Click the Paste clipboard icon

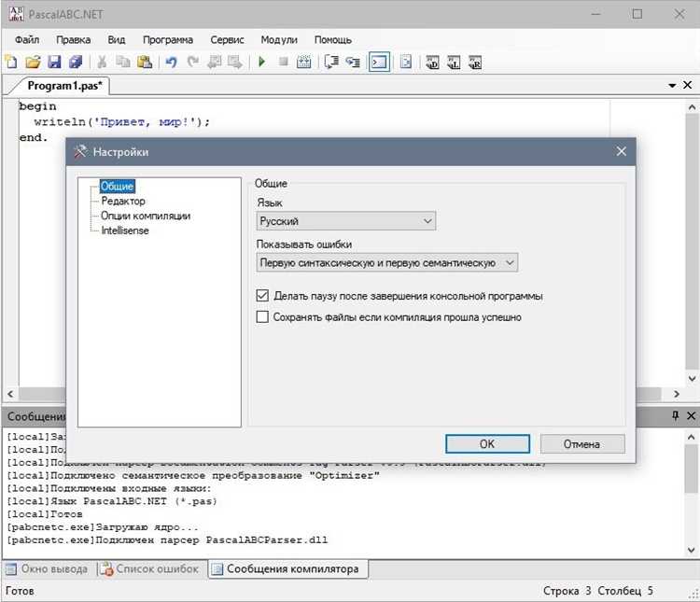[144, 63]
